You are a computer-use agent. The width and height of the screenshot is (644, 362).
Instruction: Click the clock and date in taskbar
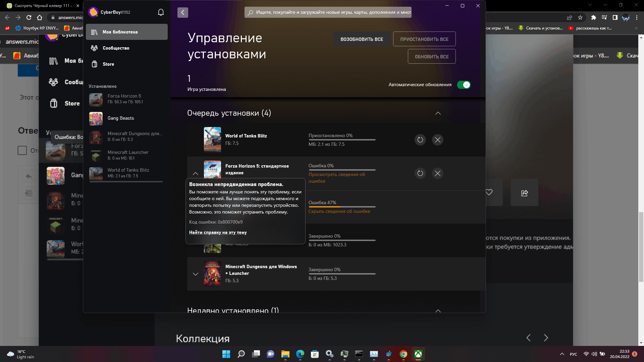point(620,354)
